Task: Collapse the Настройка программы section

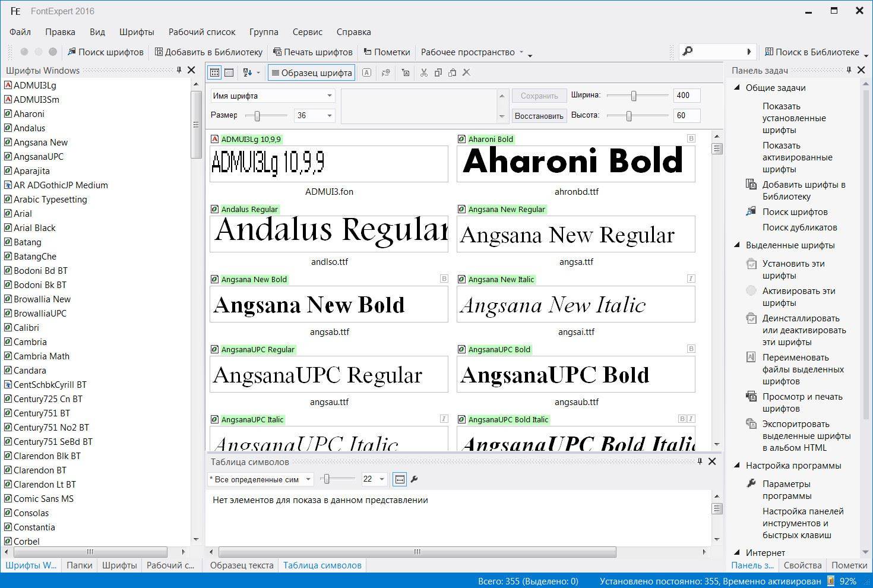Action: click(x=738, y=466)
